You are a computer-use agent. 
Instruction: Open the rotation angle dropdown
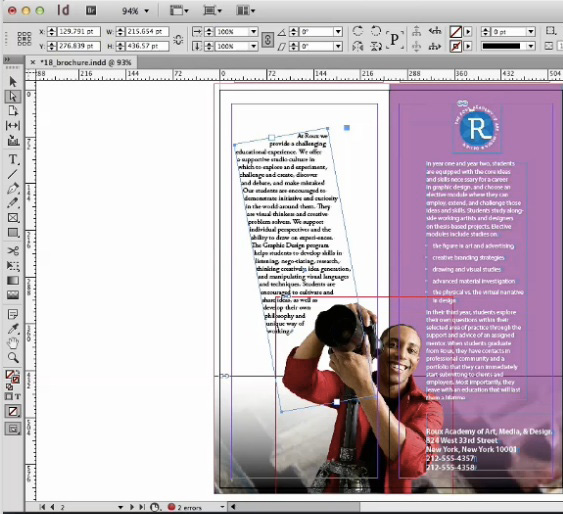click(338, 32)
